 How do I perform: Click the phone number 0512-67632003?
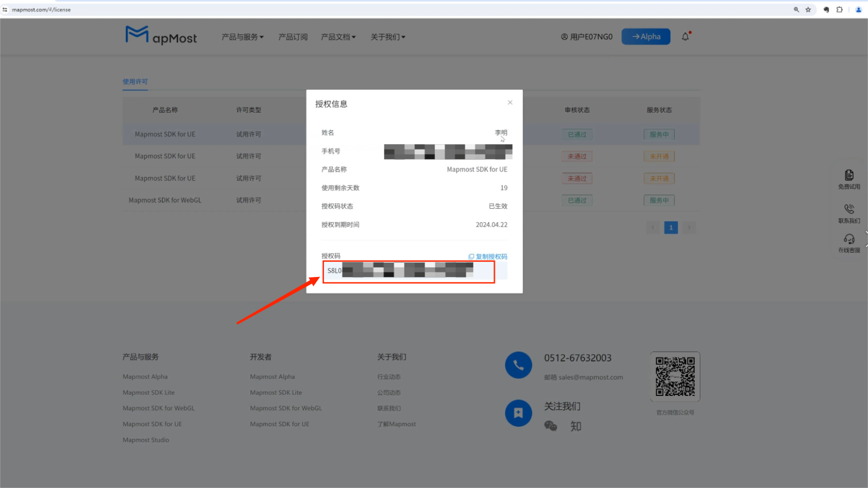click(578, 358)
